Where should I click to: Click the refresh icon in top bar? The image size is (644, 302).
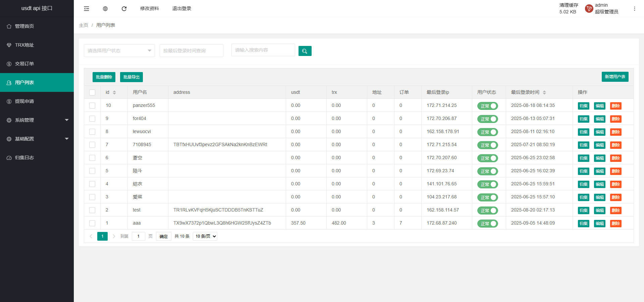click(x=124, y=9)
